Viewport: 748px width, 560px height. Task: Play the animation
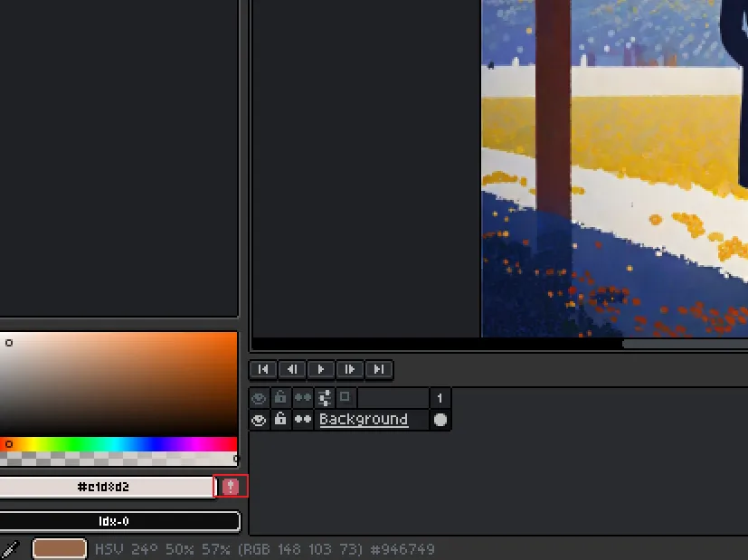tap(320, 369)
